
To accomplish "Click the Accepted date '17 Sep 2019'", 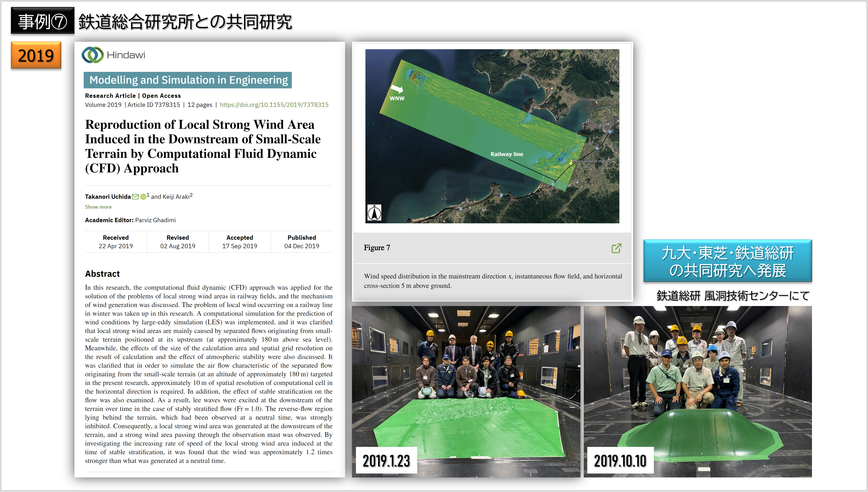I will click(240, 246).
